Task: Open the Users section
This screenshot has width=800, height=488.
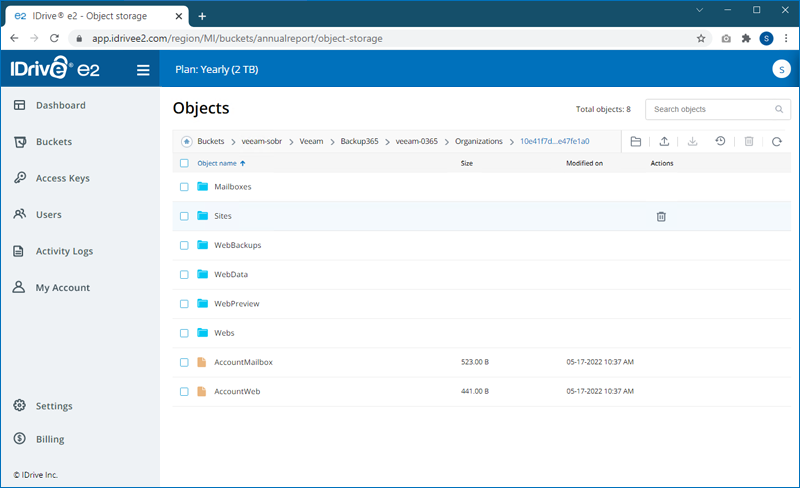Action: click(38, 214)
